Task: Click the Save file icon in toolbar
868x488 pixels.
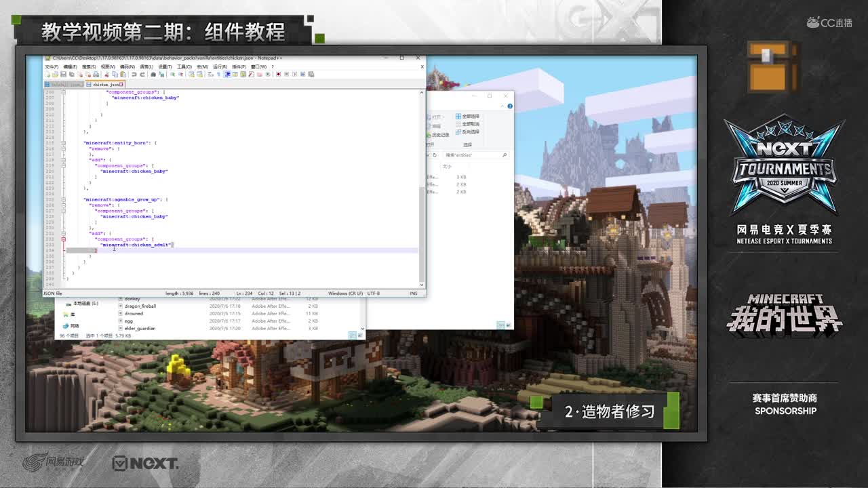Action: [x=62, y=74]
